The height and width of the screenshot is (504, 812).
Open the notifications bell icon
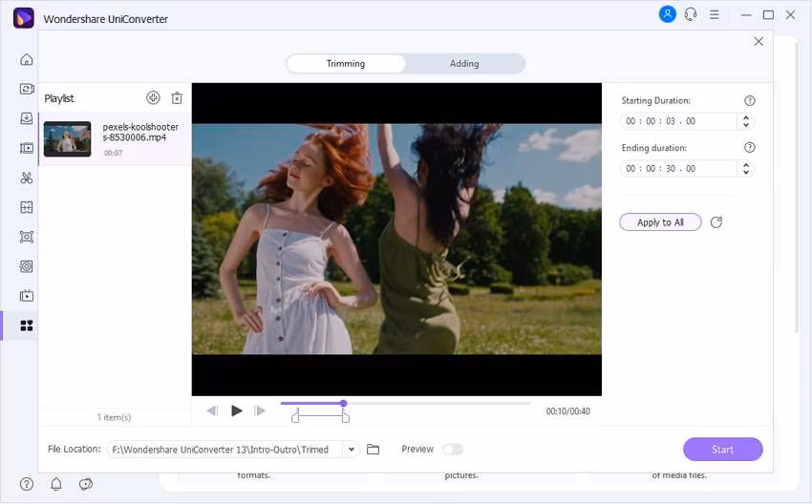[x=56, y=484]
